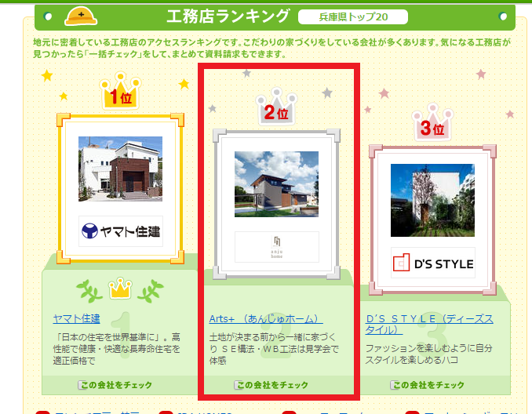
Task: Click the yellow helmet icon in header
Action: click(81, 16)
